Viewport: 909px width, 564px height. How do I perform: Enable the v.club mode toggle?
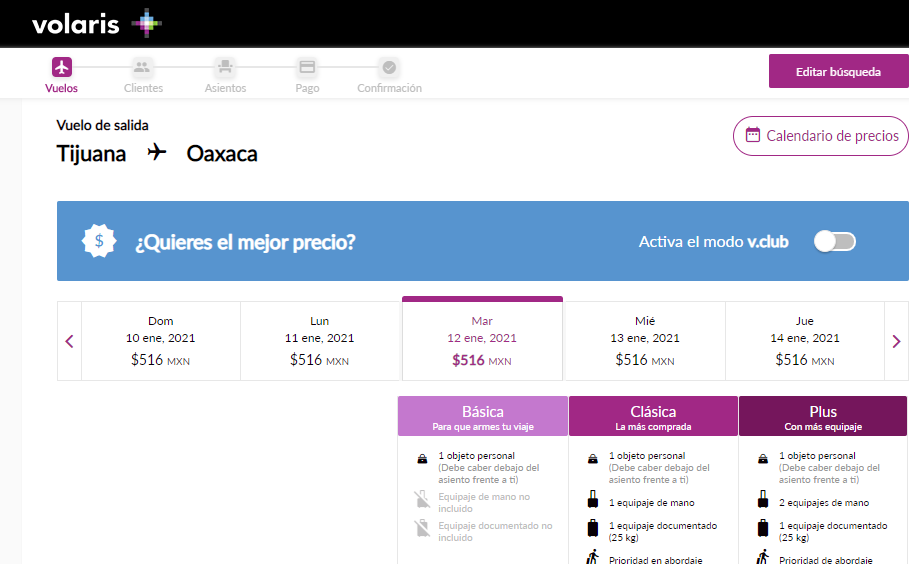834,241
